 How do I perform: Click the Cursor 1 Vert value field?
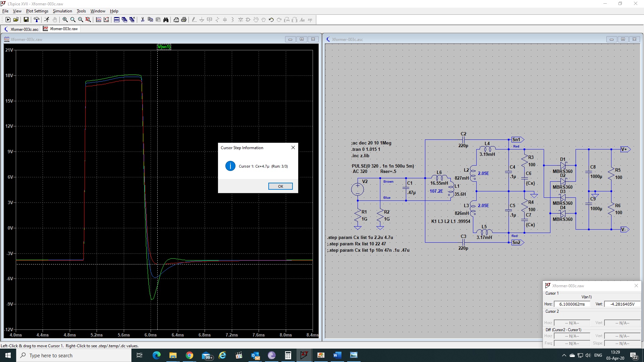point(622,304)
